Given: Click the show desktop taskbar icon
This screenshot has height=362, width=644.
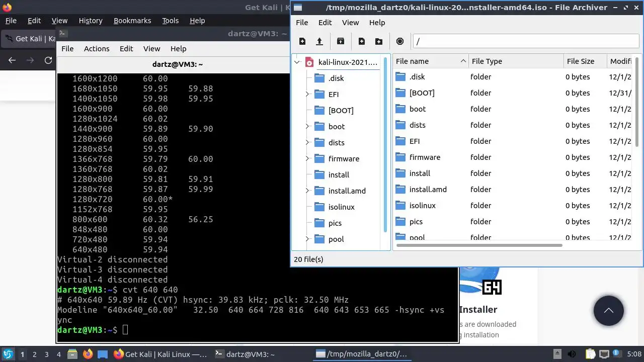Looking at the screenshot, I should click(102, 354).
